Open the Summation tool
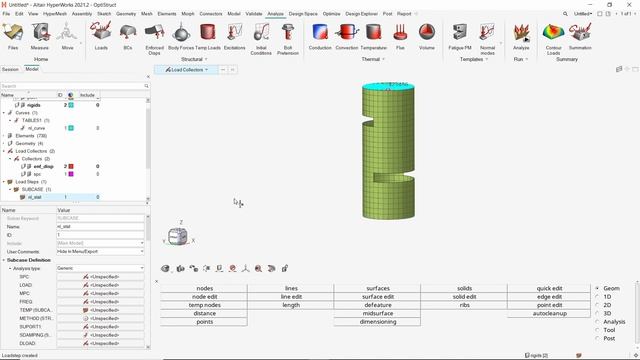Screen dimensions: 640x360 [580, 36]
